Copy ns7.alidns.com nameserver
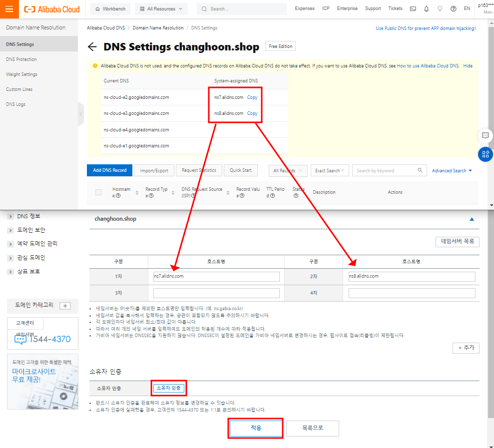Image resolution: width=494 pixels, height=448 pixels. 252,97
